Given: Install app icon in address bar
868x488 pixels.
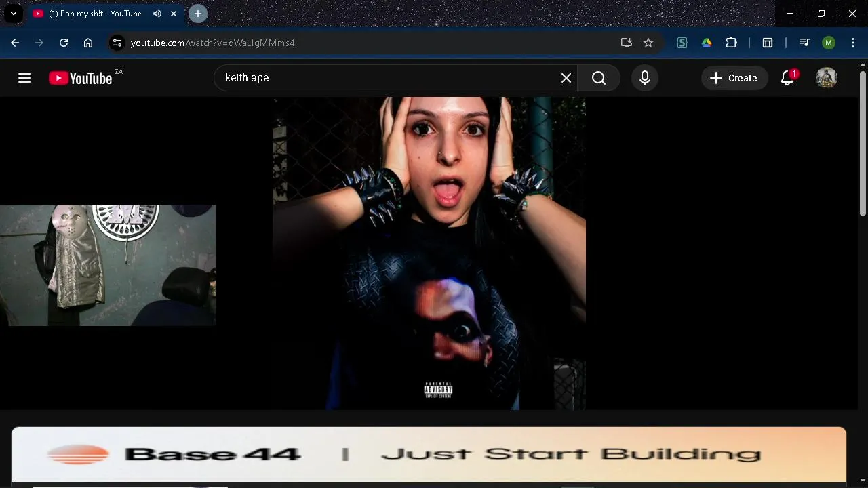Looking at the screenshot, I should [627, 43].
